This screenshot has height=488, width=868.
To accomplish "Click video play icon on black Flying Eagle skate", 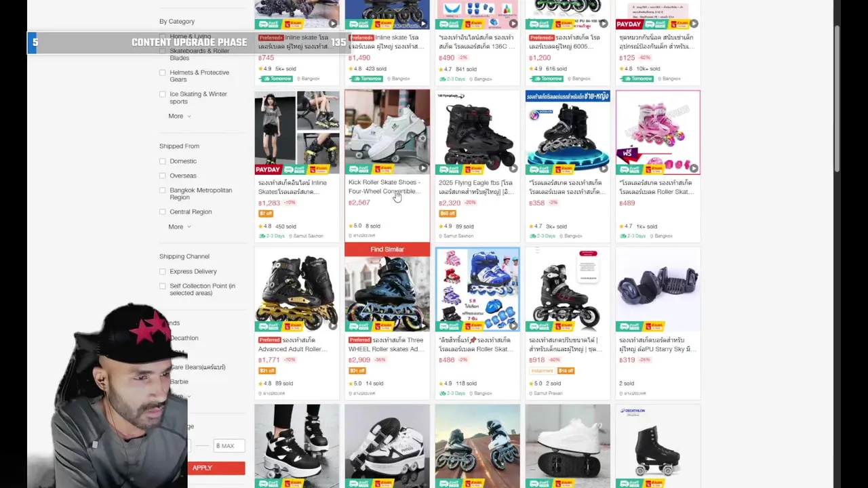I will [x=513, y=167].
